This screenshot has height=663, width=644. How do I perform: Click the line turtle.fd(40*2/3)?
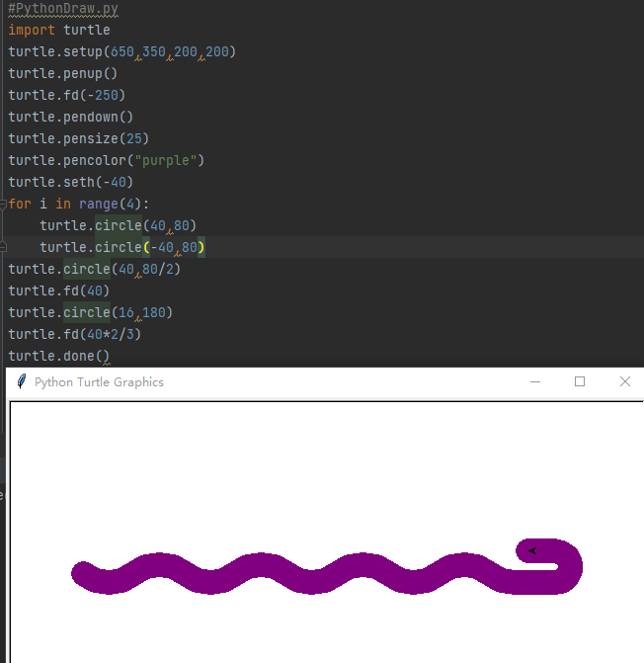(x=74, y=334)
